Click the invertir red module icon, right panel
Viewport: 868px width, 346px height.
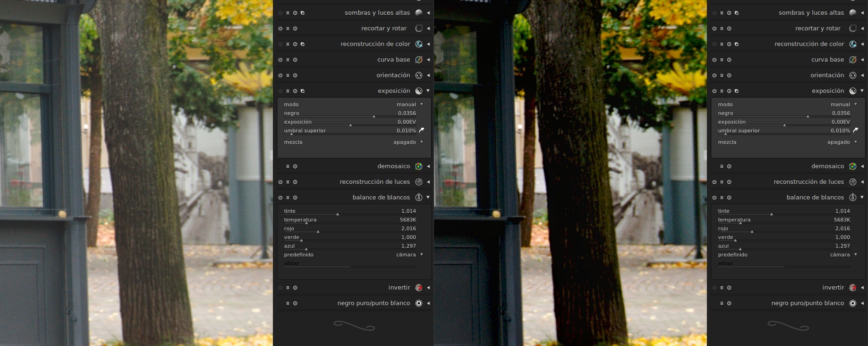coord(853,288)
